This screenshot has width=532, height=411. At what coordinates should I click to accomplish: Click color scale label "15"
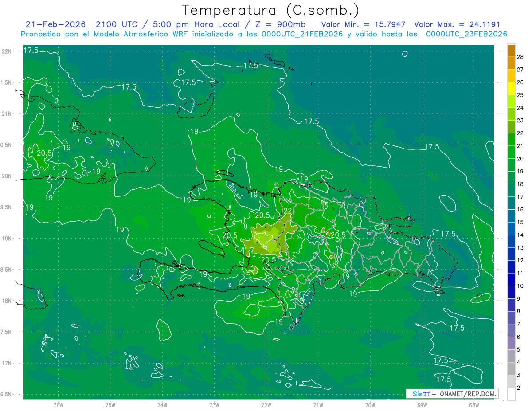(x=520, y=222)
